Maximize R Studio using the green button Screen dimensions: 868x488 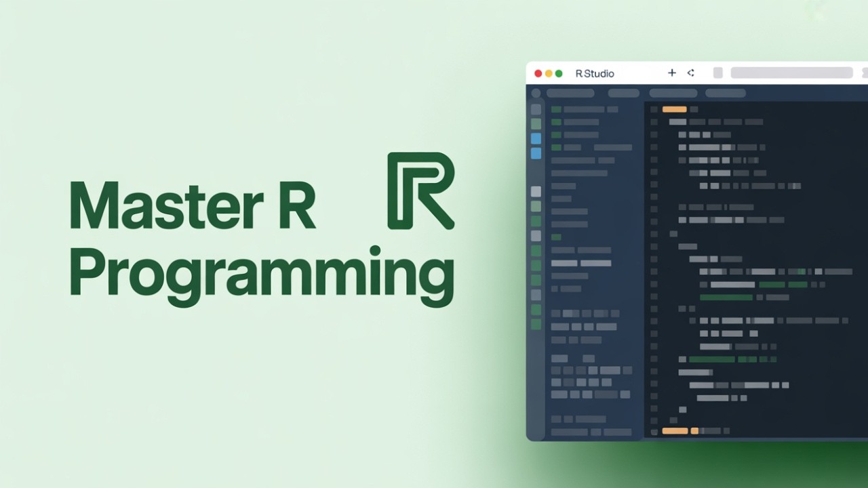pyautogui.click(x=559, y=73)
